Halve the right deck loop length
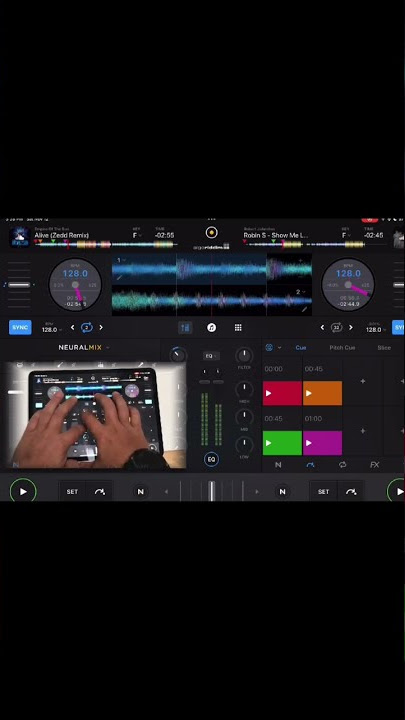This screenshot has width=405, height=720. pos(322,327)
